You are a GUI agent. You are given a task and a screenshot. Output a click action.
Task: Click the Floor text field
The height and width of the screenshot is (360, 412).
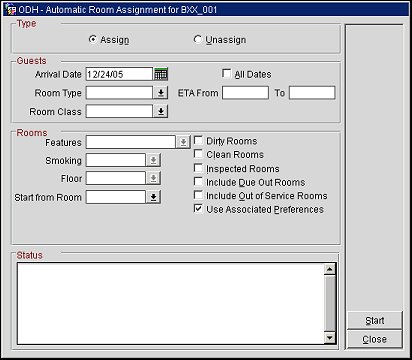(116, 178)
